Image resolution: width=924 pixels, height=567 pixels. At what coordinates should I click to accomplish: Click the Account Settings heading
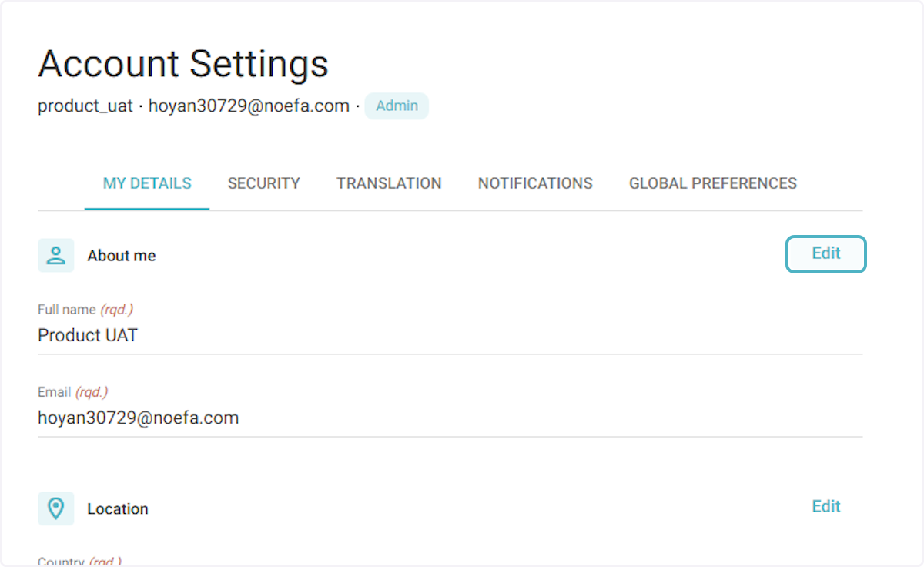click(x=183, y=64)
